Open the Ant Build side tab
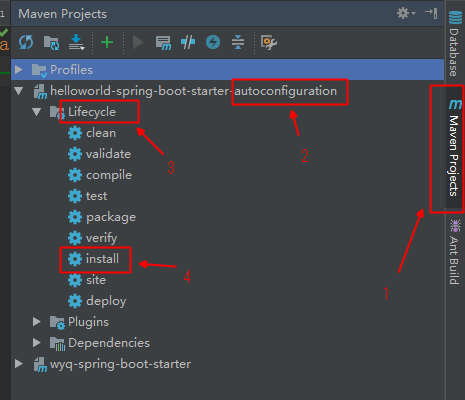This screenshot has width=465, height=400. click(455, 252)
